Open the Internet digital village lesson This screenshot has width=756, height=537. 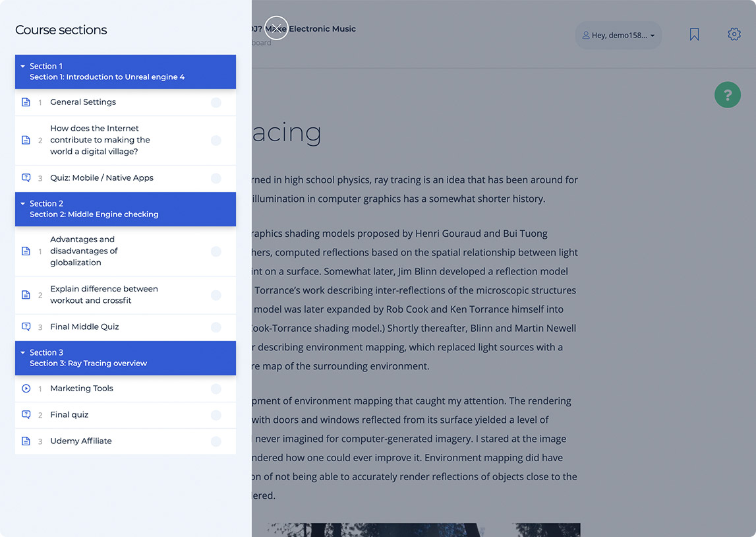(x=100, y=140)
